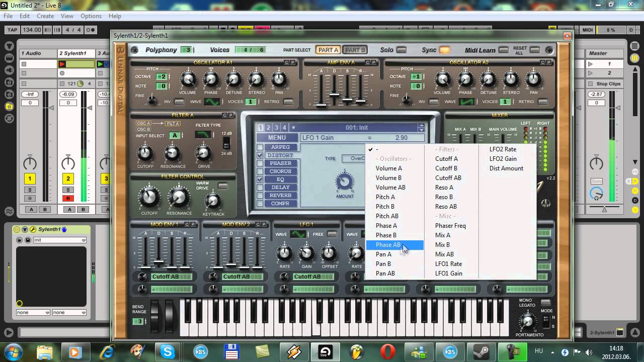Open the Filter A input select field
Screen dimensions: 644x362
(175, 135)
